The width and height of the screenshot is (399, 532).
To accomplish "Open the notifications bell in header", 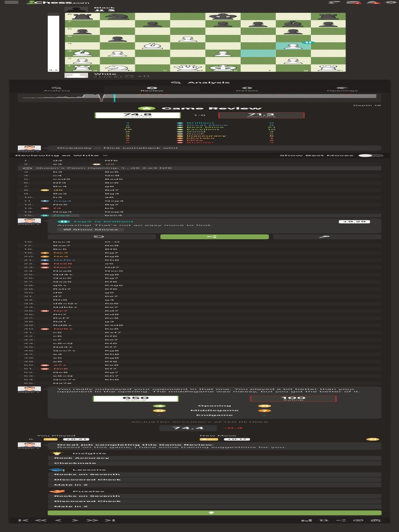I will 373,3.
